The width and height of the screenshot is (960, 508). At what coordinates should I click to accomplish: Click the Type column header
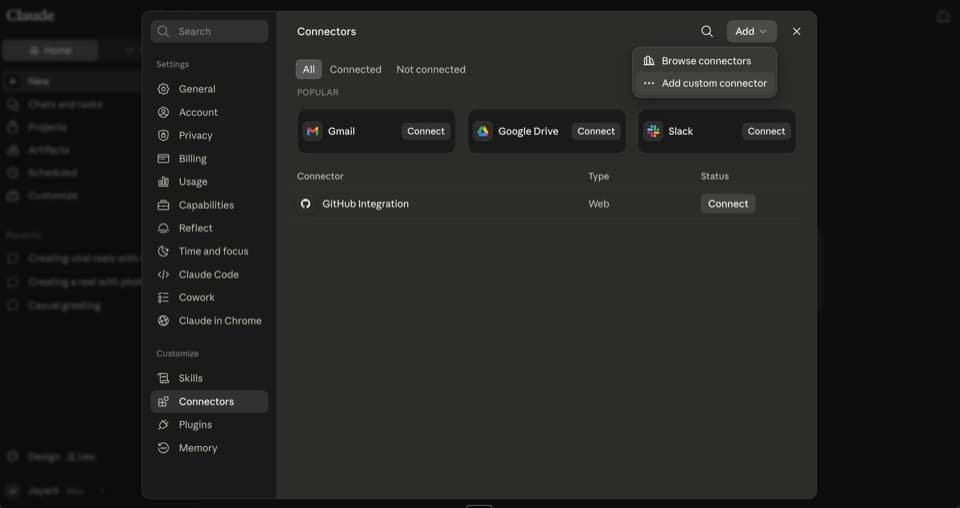pos(599,176)
